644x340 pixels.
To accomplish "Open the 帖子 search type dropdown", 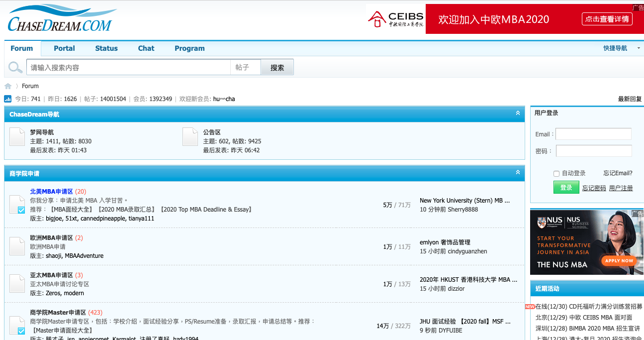I will click(x=245, y=67).
